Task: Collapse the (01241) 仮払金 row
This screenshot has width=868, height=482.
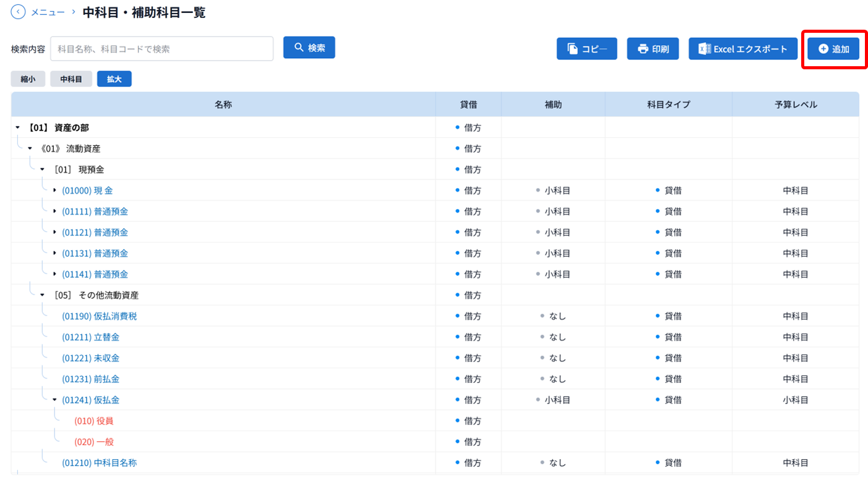Action: 54,400
